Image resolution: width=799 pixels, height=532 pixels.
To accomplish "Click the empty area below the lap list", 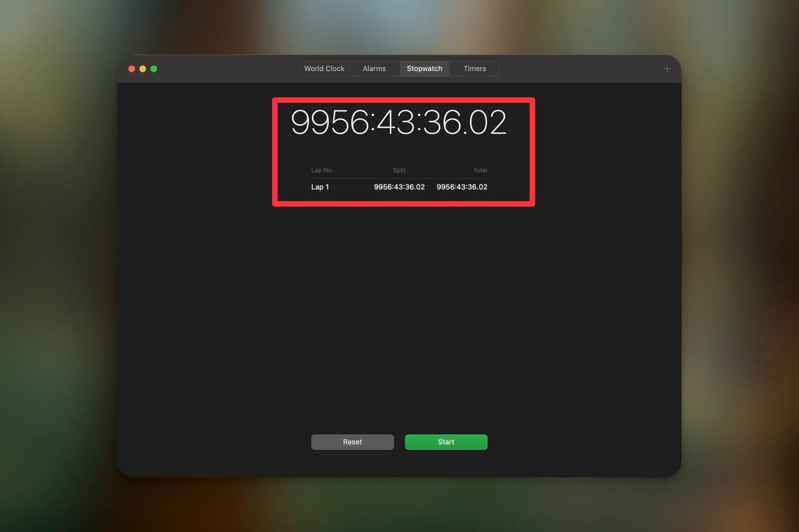I will pos(399,316).
